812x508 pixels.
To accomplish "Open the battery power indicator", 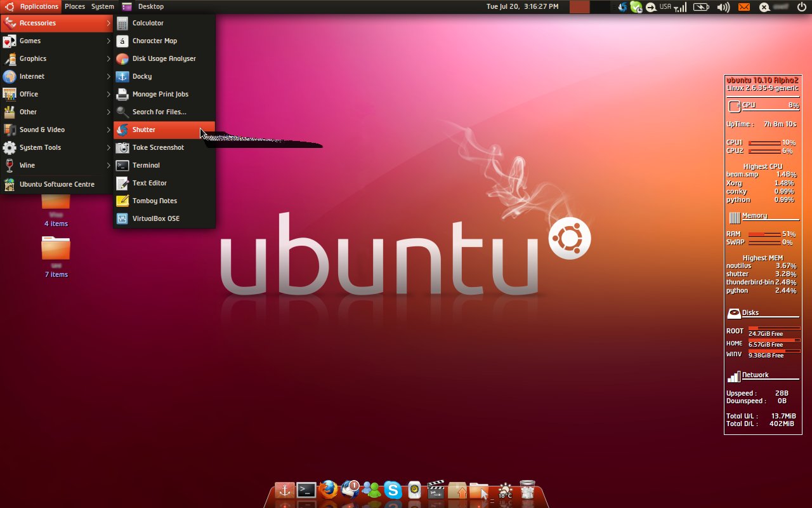I will [701, 7].
